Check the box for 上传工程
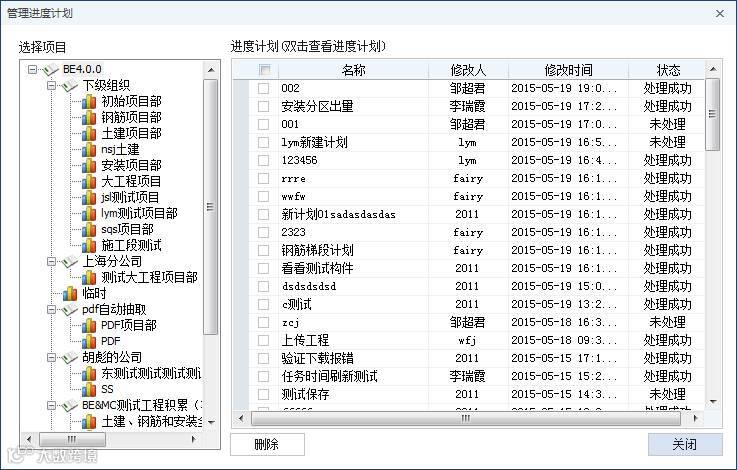The height and width of the screenshot is (470, 737). [263, 340]
